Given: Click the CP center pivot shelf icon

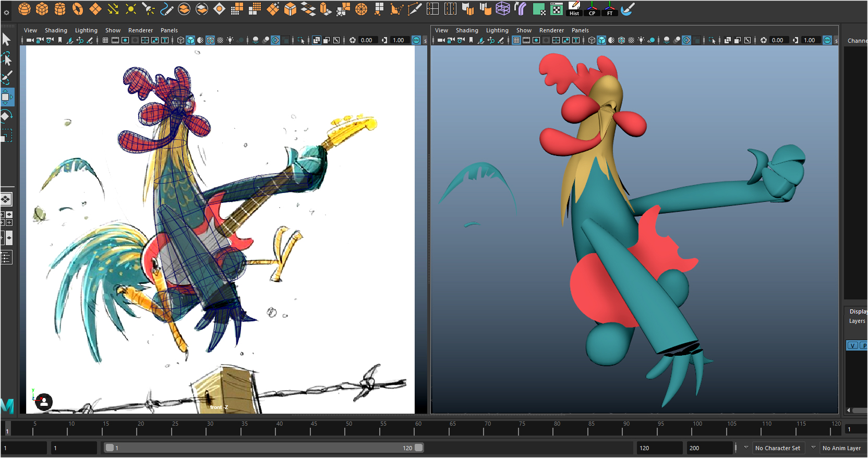Looking at the screenshot, I should click(592, 9).
